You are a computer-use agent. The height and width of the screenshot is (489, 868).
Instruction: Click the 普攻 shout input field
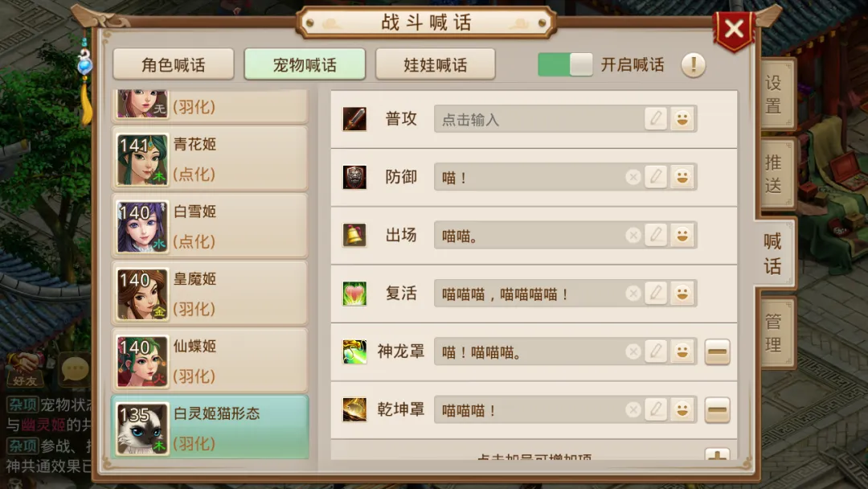coord(539,119)
